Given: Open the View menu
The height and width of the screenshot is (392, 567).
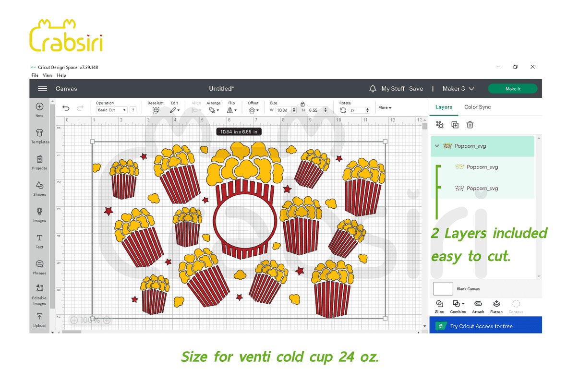Looking at the screenshot, I should (x=48, y=75).
